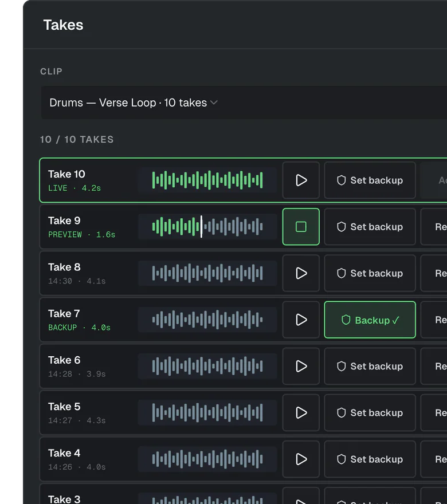Image resolution: width=447 pixels, height=504 pixels.
Task: Play Take 4 preview
Action: 301,459
